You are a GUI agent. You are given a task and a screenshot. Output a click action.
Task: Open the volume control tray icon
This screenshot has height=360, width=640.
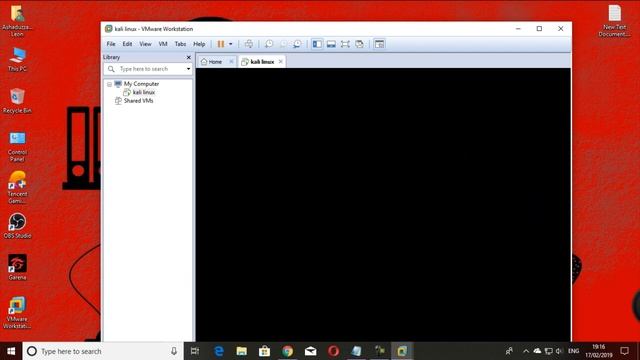[x=559, y=351]
